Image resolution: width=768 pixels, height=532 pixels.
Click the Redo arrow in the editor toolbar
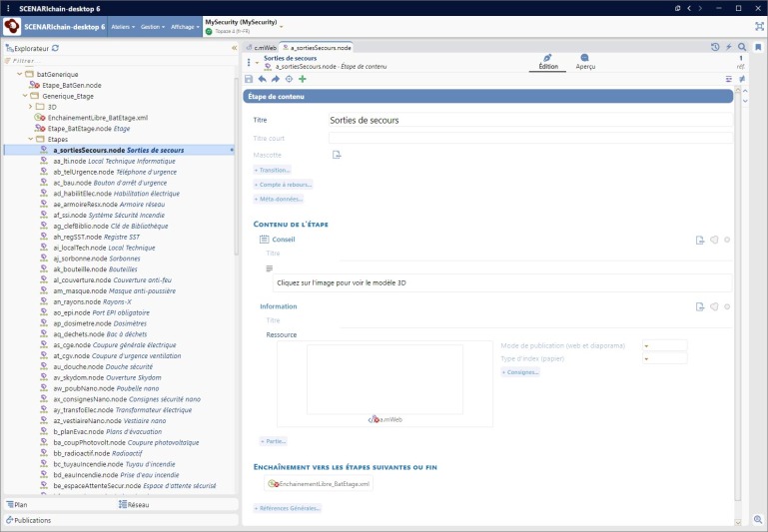[276, 79]
